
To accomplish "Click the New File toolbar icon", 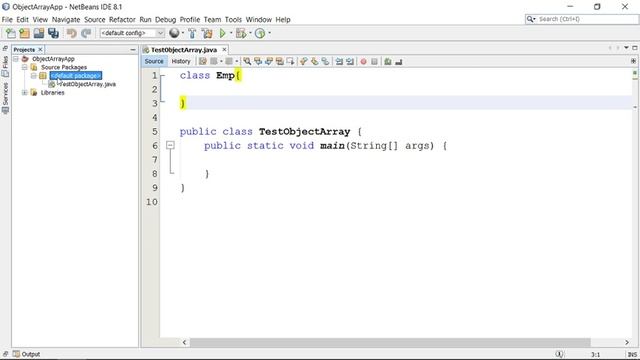I will (11, 33).
